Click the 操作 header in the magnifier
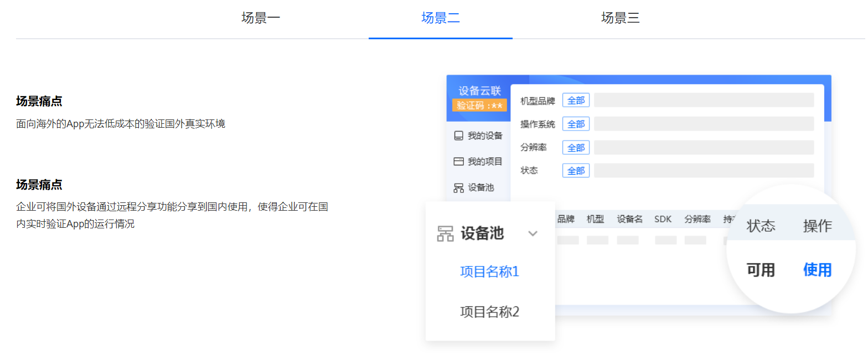 point(818,226)
